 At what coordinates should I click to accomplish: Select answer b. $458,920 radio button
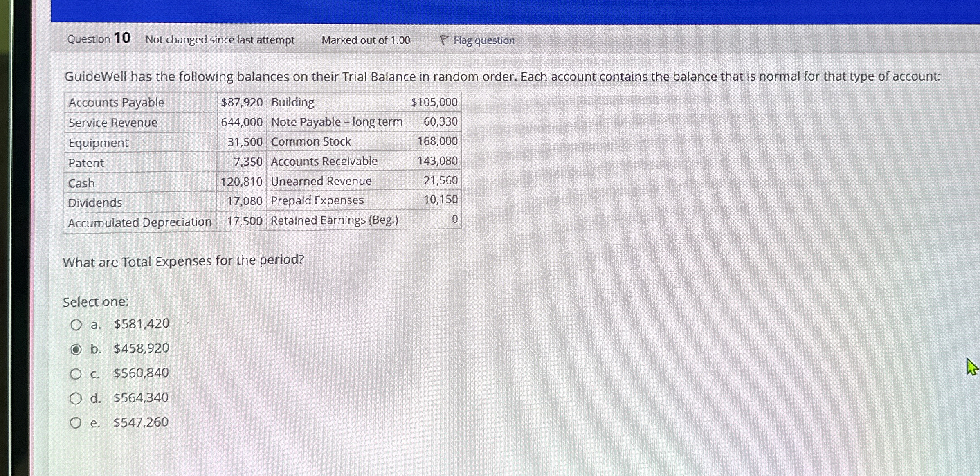pos(76,350)
